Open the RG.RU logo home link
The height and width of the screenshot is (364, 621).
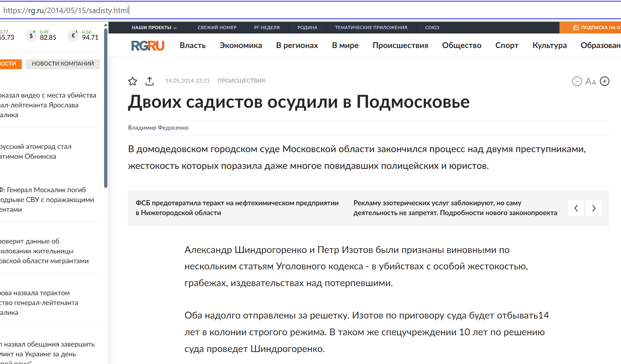tap(148, 45)
